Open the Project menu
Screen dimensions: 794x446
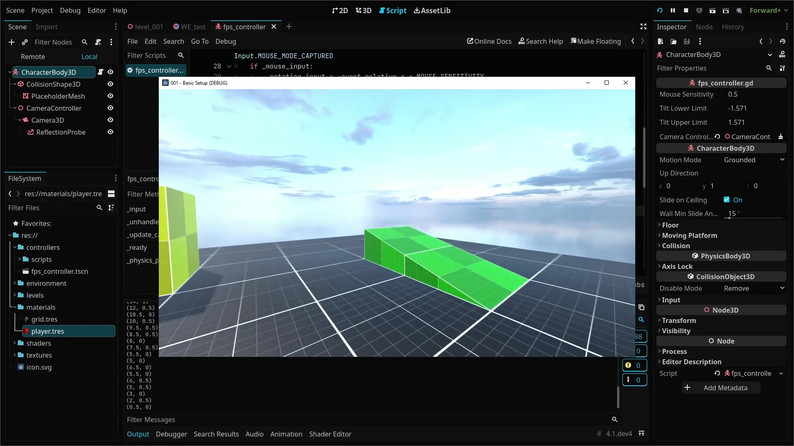(42, 10)
